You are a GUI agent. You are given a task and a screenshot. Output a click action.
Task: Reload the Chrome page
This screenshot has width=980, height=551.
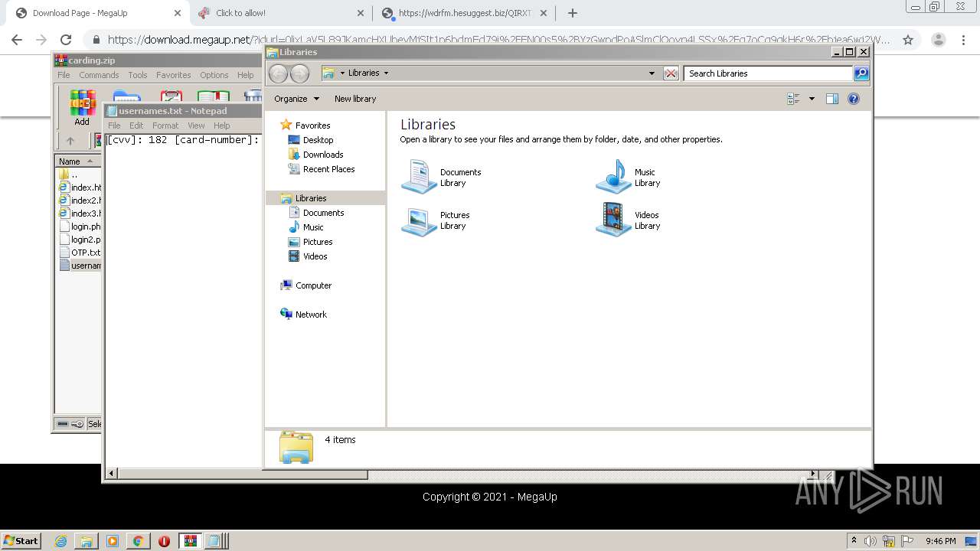point(66,40)
